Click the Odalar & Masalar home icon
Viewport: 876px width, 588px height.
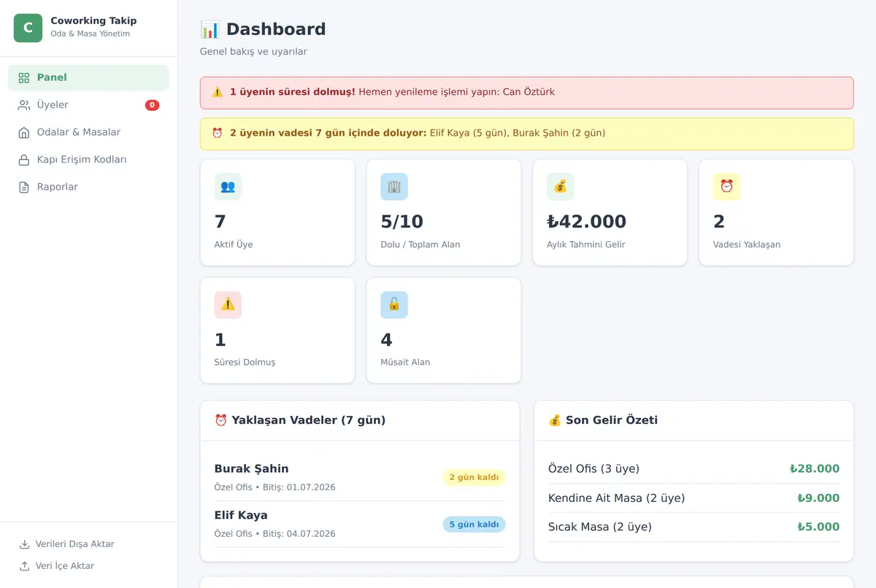click(x=24, y=133)
